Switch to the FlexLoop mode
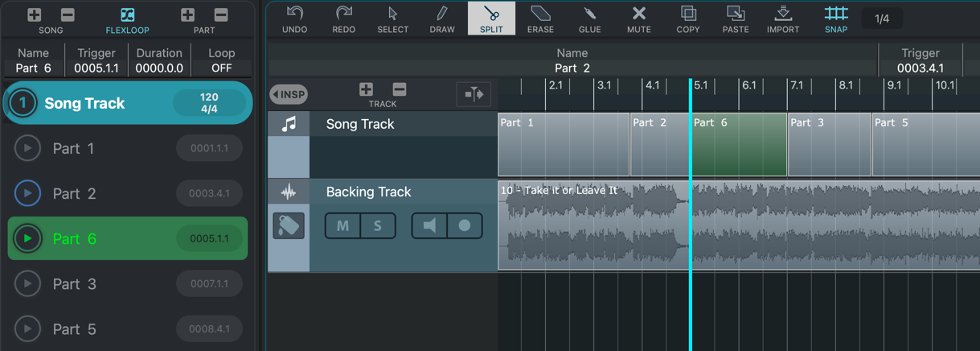The width and height of the screenshot is (980, 351). (x=127, y=19)
